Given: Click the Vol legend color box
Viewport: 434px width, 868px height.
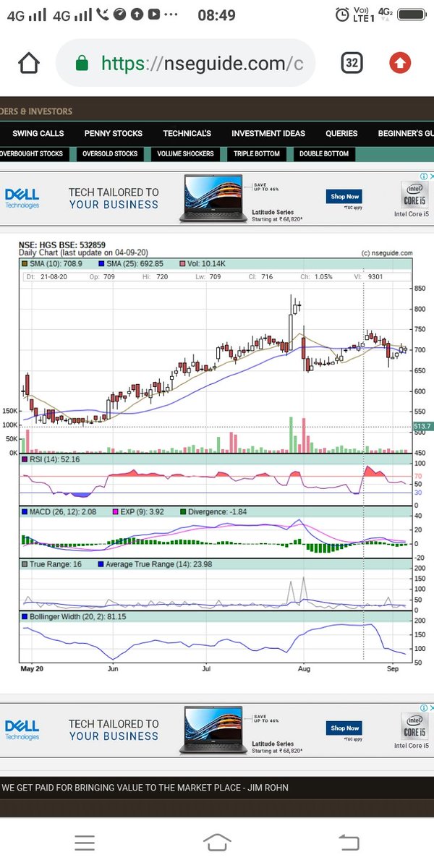Looking at the screenshot, I should [182, 264].
